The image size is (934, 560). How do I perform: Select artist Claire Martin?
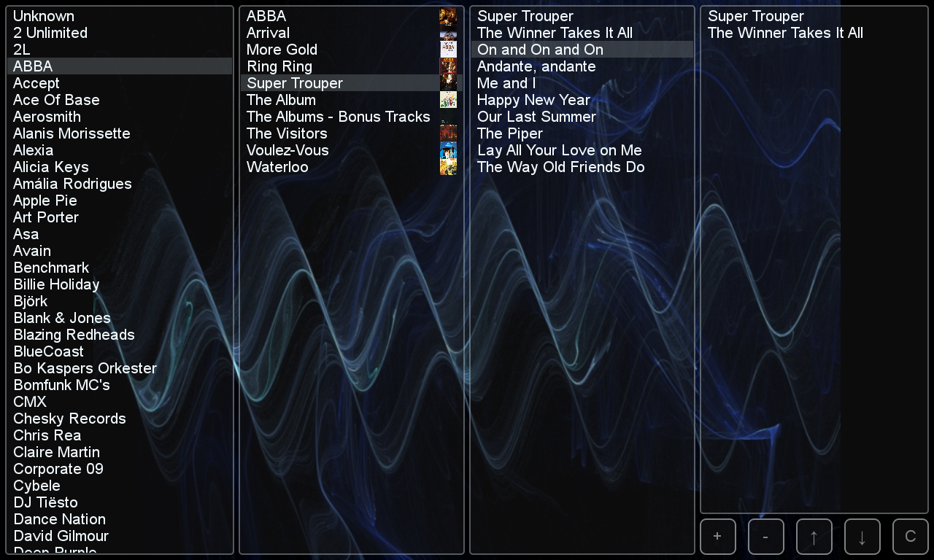(120, 452)
